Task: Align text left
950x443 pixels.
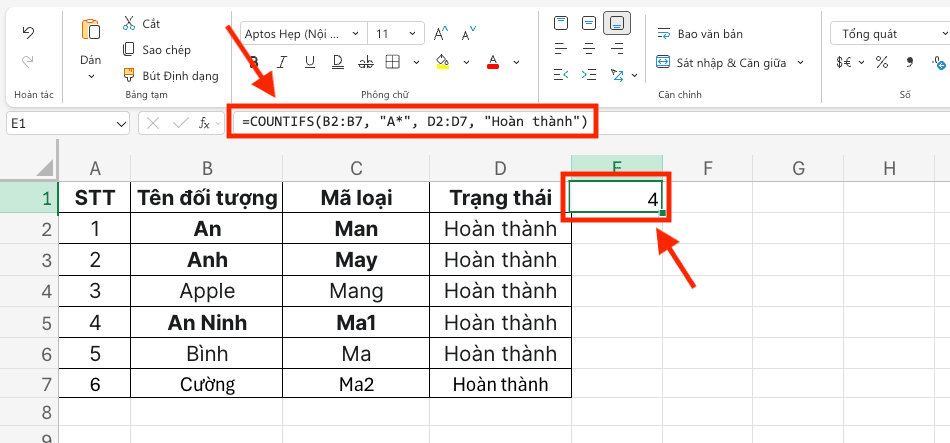Action: coord(561,48)
